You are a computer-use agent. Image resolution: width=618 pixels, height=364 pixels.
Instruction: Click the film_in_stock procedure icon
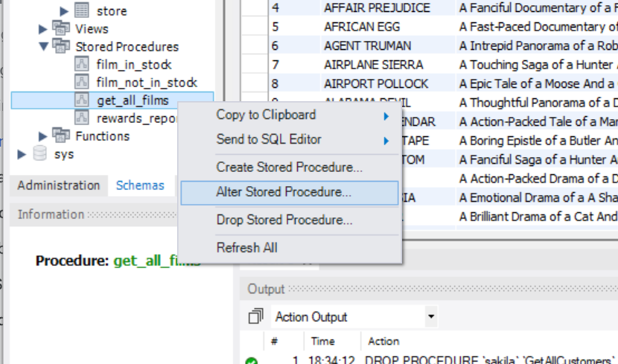pyautogui.click(x=82, y=64)
